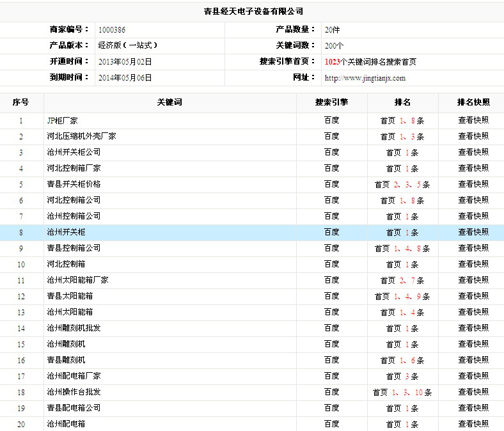
Task: Click 1023个关键词排名搜索首页 text
Action: pyautogui.click(x=370, y=62)
